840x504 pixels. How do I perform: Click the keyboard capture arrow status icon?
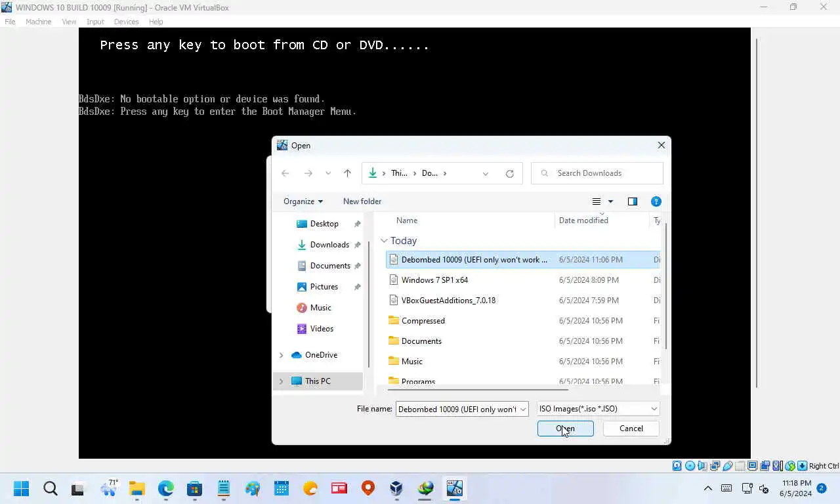[x=802, y=466]
